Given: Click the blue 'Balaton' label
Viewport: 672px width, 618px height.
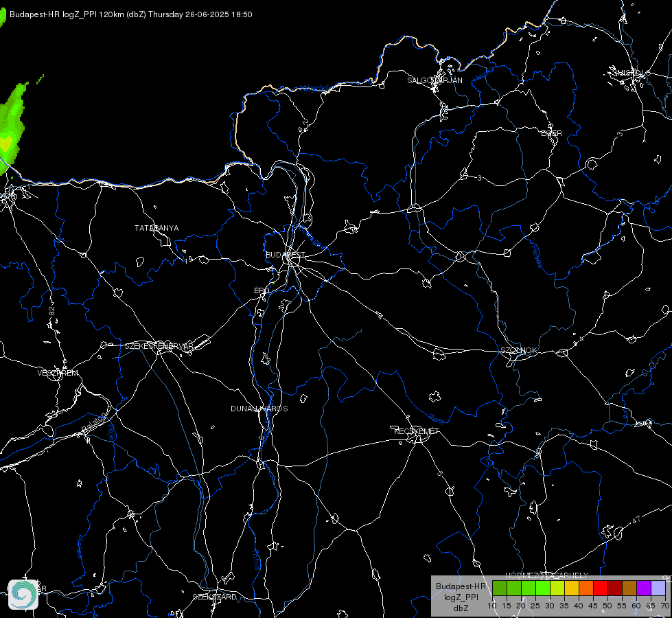Looking at the screenshot, I should tap(94, 422).
